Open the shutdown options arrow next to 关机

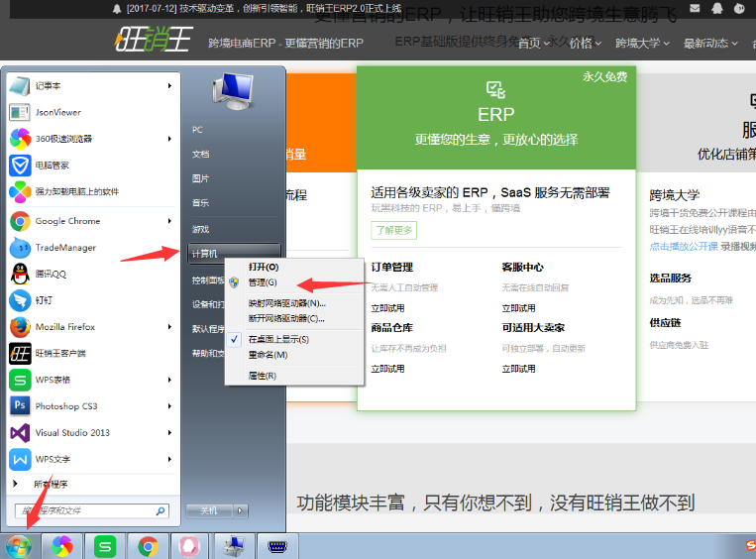point(240,510)
